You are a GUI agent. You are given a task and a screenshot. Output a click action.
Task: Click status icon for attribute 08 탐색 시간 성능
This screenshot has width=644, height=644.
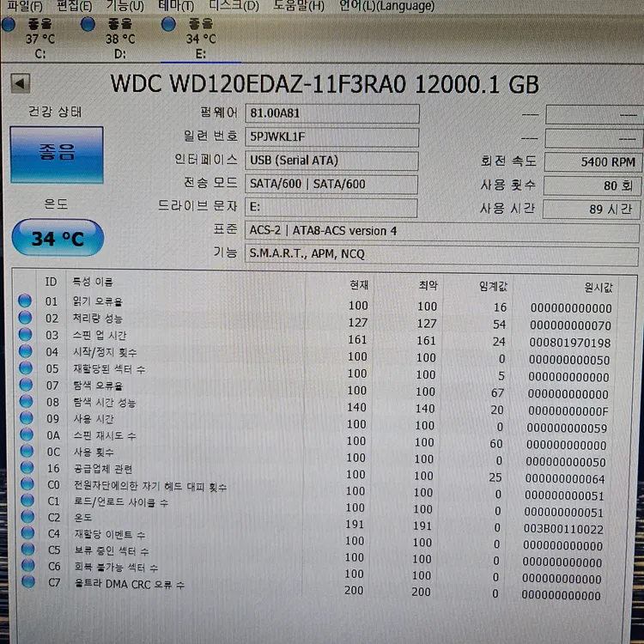pos(27,401)
